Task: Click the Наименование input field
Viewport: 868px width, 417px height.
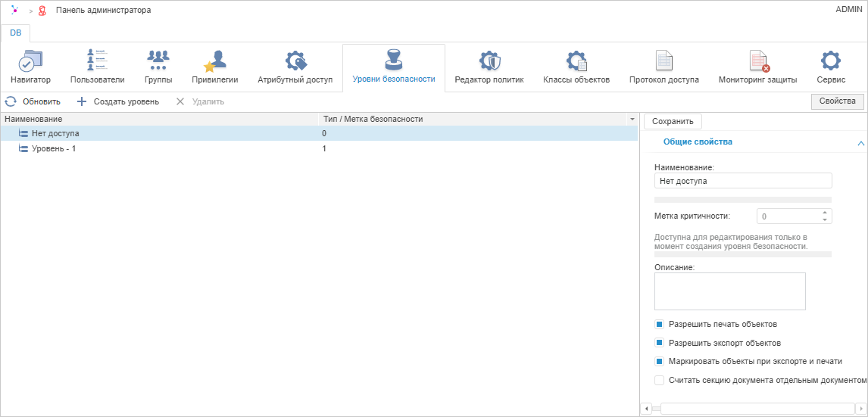Action: pyautogui.click(x=743, y=180)
